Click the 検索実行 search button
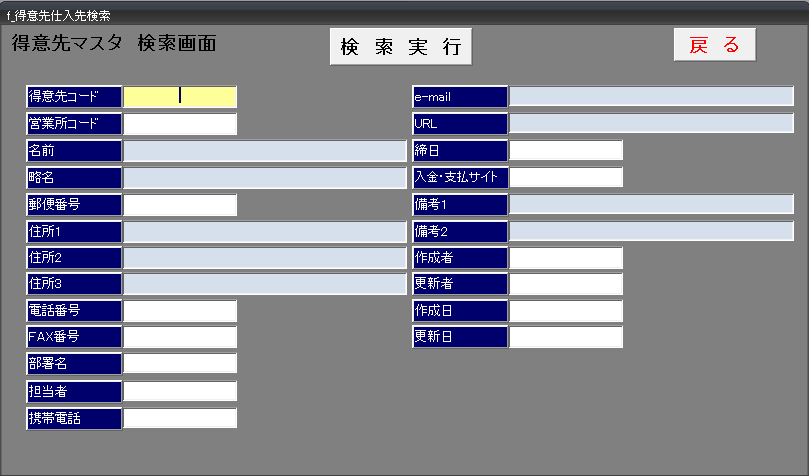This screenshot has width=809, height=476. (x=400, y=46)
